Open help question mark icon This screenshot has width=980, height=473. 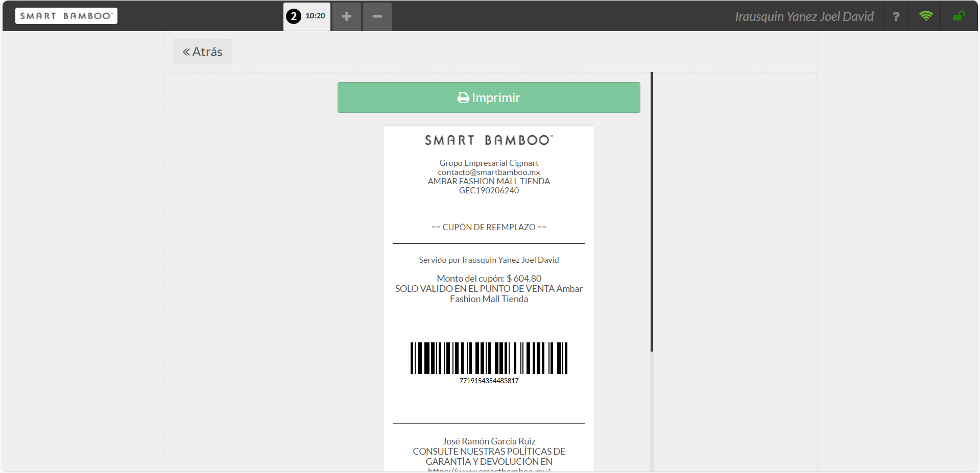click(x=896, y=16)
